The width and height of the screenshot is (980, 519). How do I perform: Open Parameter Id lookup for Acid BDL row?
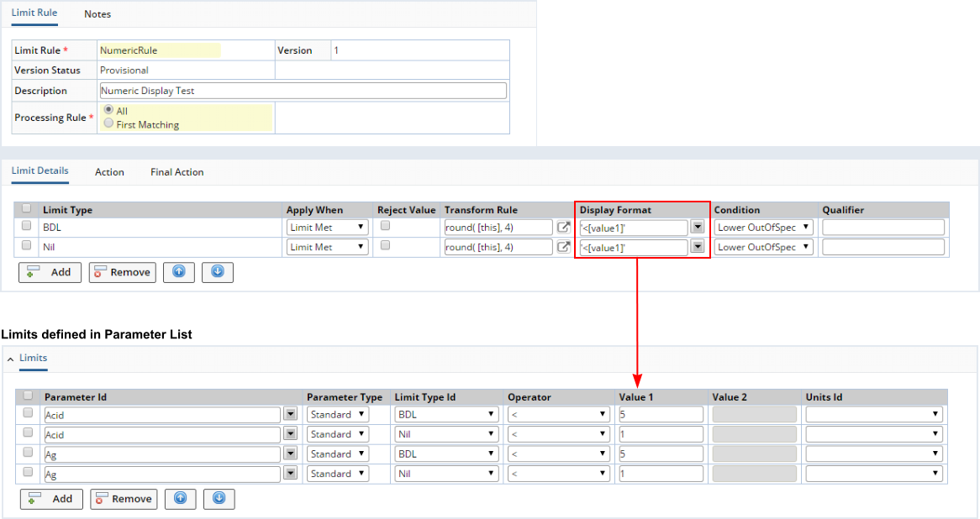(290, 415)
